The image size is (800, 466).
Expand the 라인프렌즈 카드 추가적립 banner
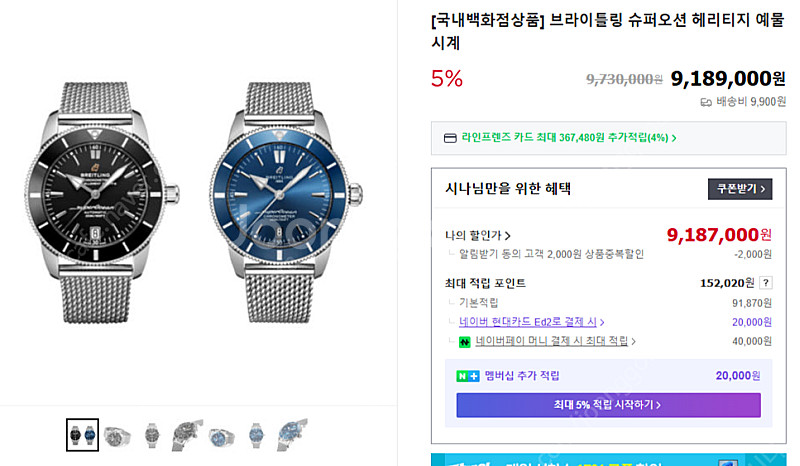673,138
